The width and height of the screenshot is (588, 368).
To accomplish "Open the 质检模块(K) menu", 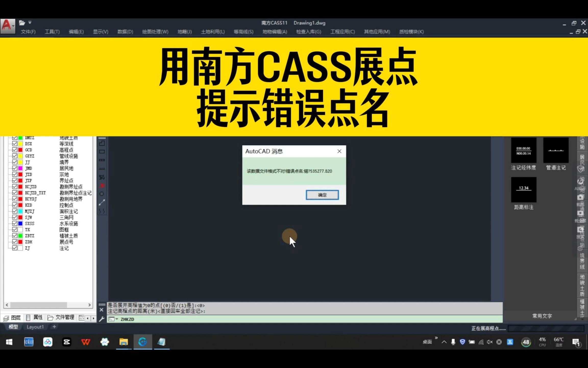I will (411, 32).
